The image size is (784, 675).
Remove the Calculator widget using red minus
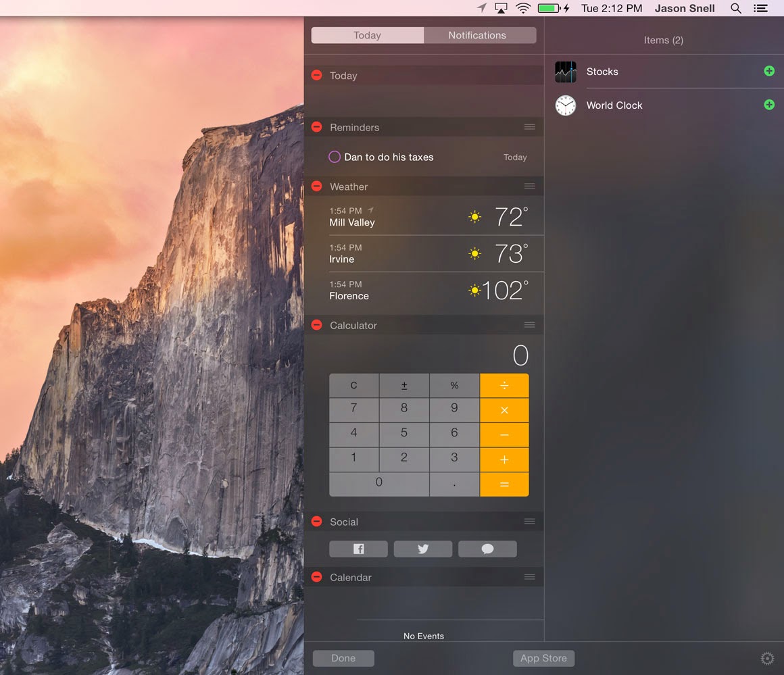(x=316, y=324)
